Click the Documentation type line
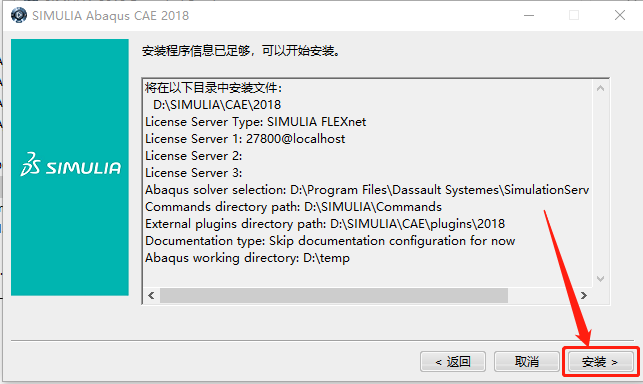 pos(330,241)
